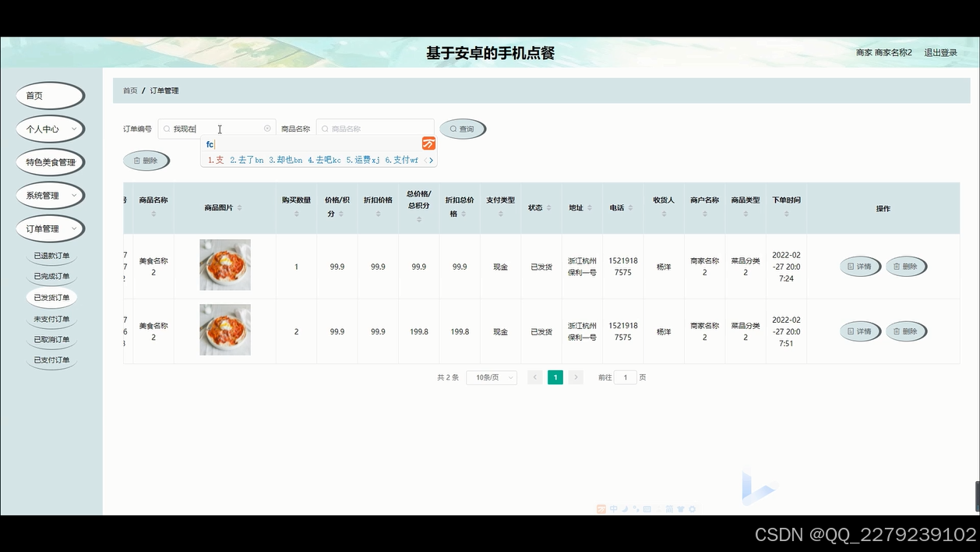
Task: Go to next page with the right arrow
Action: pos(576,377)
